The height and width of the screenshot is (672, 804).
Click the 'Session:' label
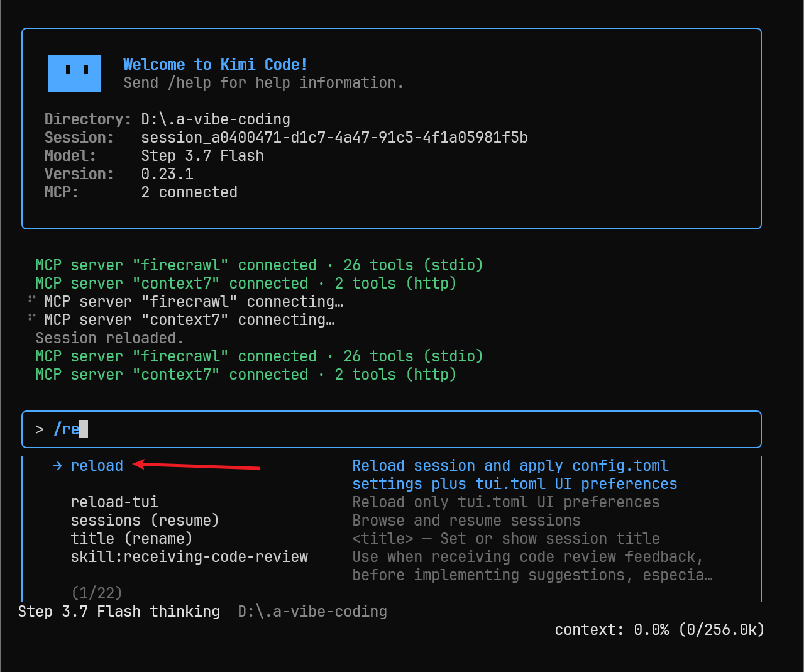pyautogui.click(x=79, y=138)
